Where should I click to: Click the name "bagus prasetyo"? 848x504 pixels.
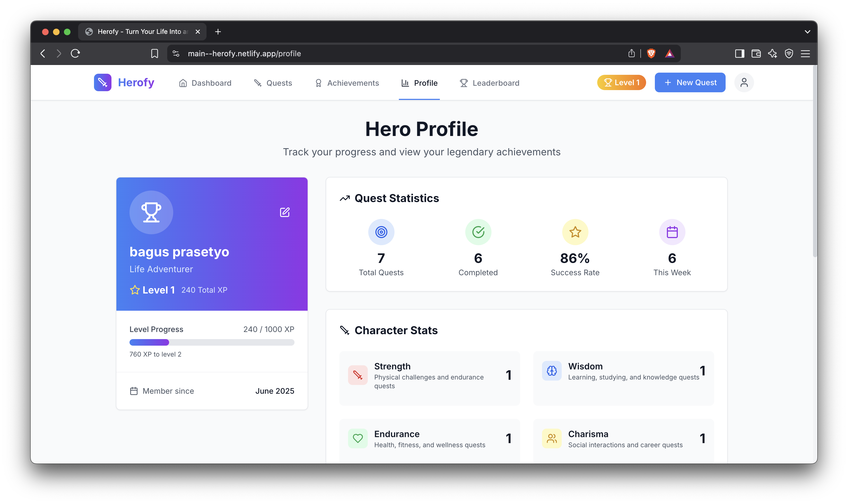(x=179, y=252)
